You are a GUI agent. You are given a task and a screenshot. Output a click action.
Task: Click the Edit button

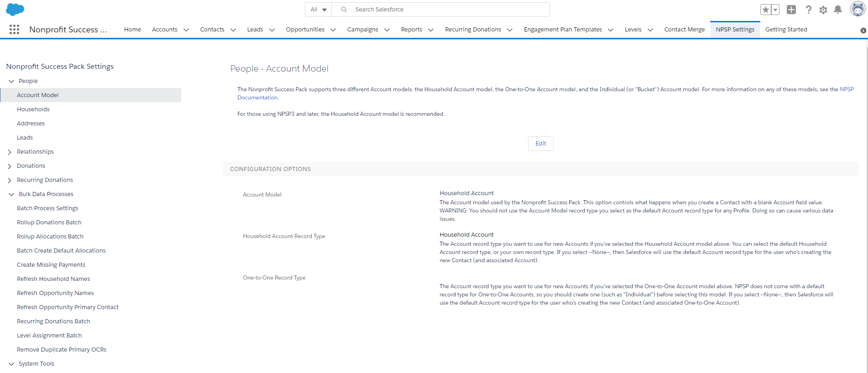[541, 144]
